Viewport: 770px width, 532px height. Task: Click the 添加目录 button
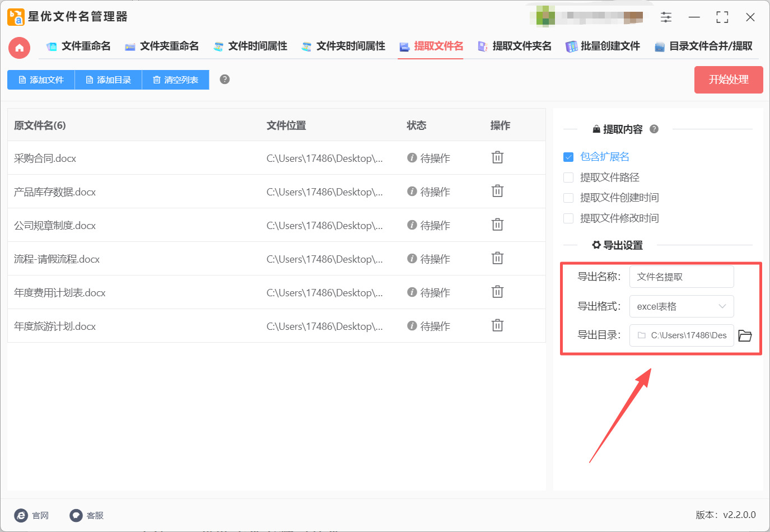coord(108,80)
